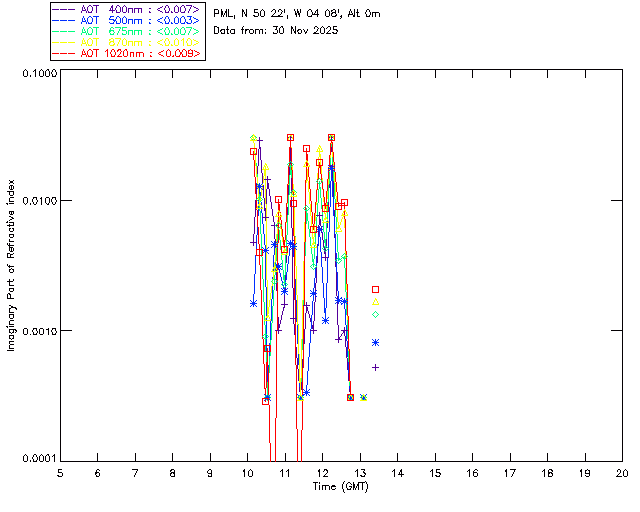Click the legend entry "AOT 500nm : <0.003>"

click(127, 20)
